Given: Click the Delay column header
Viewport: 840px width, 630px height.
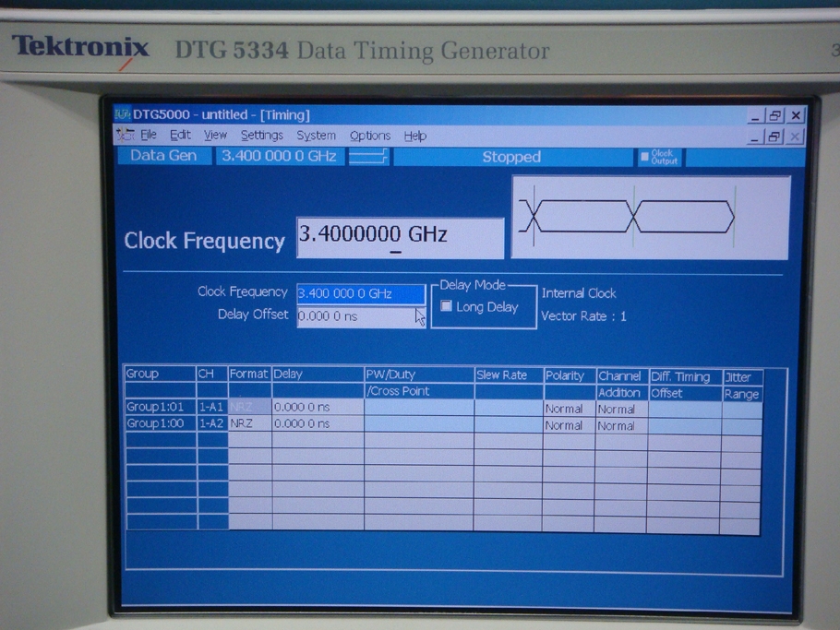Looking at the screenshot, I should tap(318, 374).
